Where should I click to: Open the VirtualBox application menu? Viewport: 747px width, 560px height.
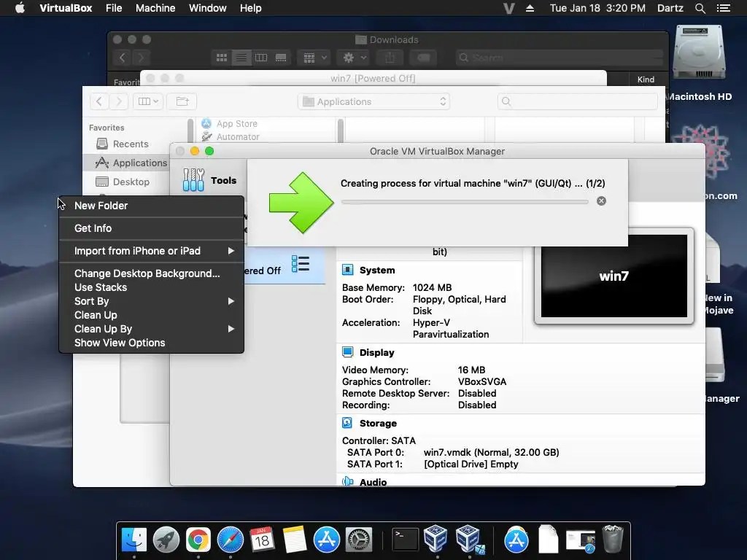point(66,8)
